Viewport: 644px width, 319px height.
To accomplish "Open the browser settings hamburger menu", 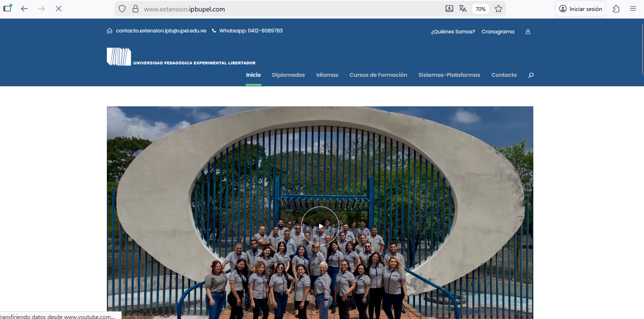I will pyautogui.click(x=633, y=9).
